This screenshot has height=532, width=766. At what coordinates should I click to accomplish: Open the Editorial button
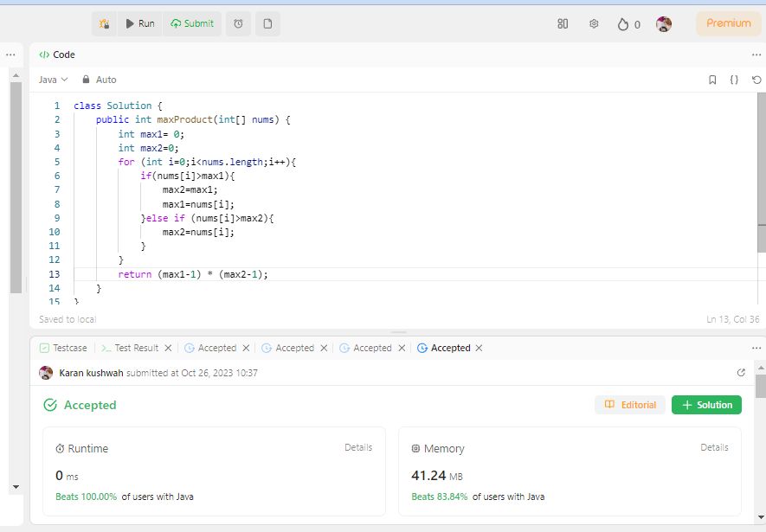(630, 405)
